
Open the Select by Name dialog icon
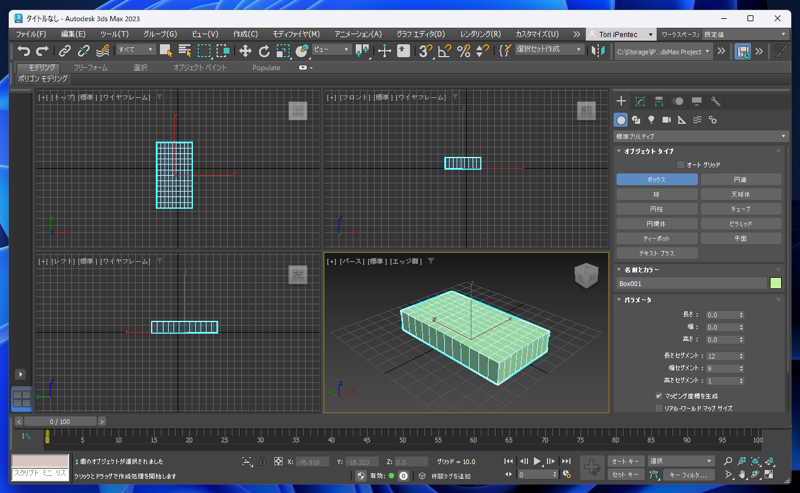[185, 51]
